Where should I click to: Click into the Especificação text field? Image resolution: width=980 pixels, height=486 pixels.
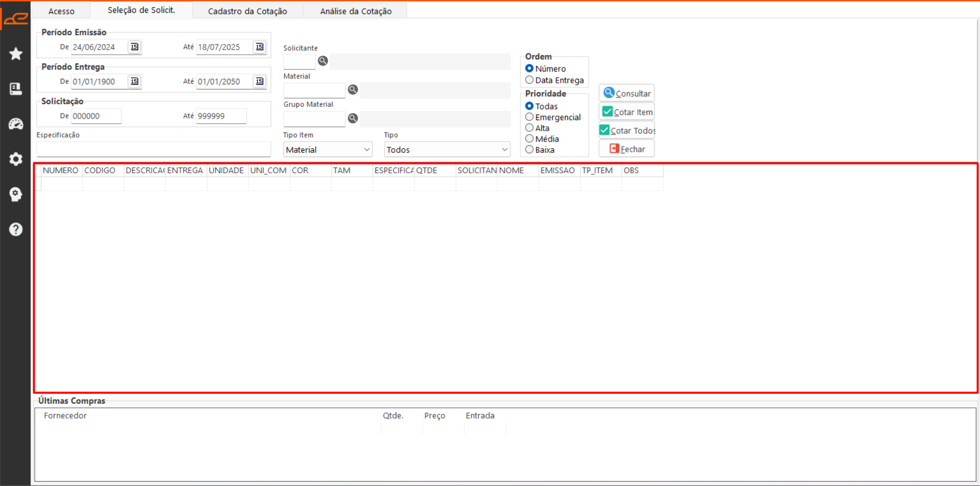coord(153,150)
